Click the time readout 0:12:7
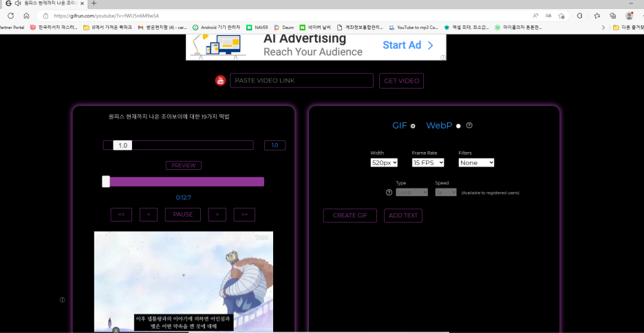This screenshot has height=333, width=644. tap(184, 197)
